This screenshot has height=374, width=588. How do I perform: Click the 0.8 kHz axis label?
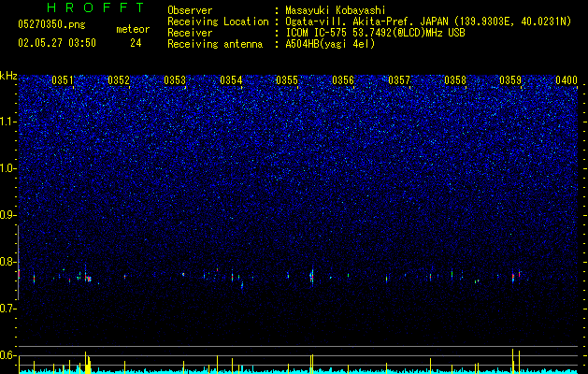coord(8,262)
